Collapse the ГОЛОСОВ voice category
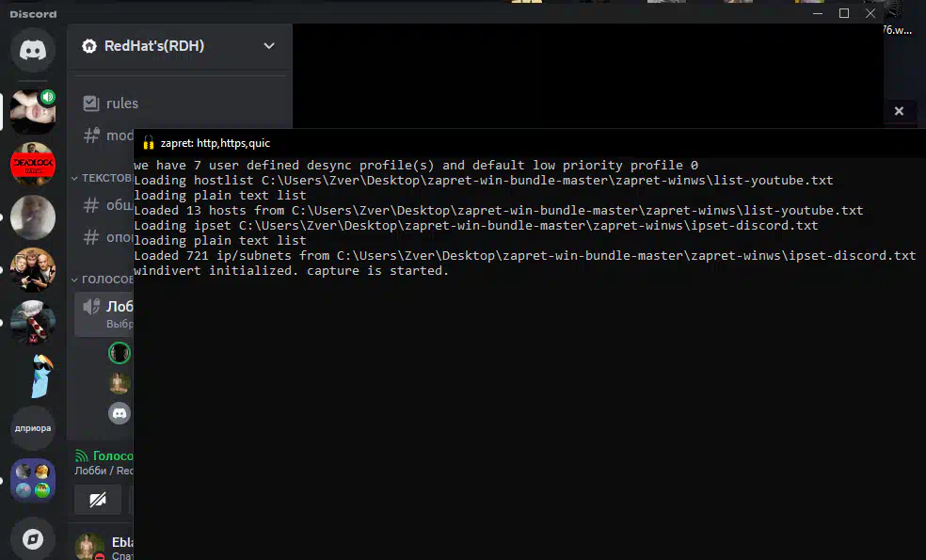The width and height of the screenshot is (926, 560). pos(102,280)
